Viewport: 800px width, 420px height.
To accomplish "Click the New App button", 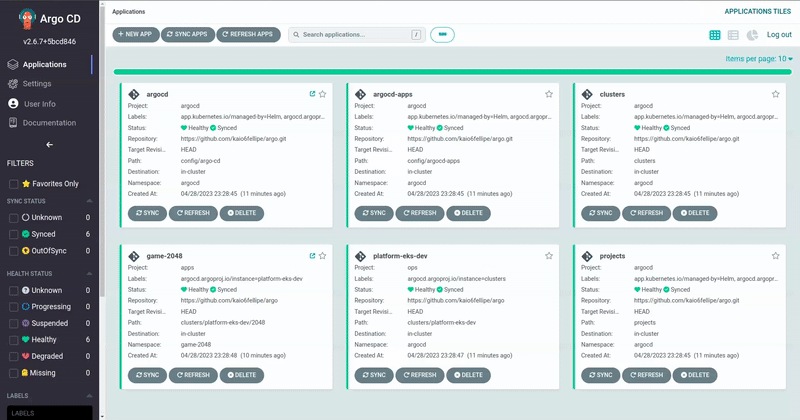I will pyautogui.click(x=136, y=34).
